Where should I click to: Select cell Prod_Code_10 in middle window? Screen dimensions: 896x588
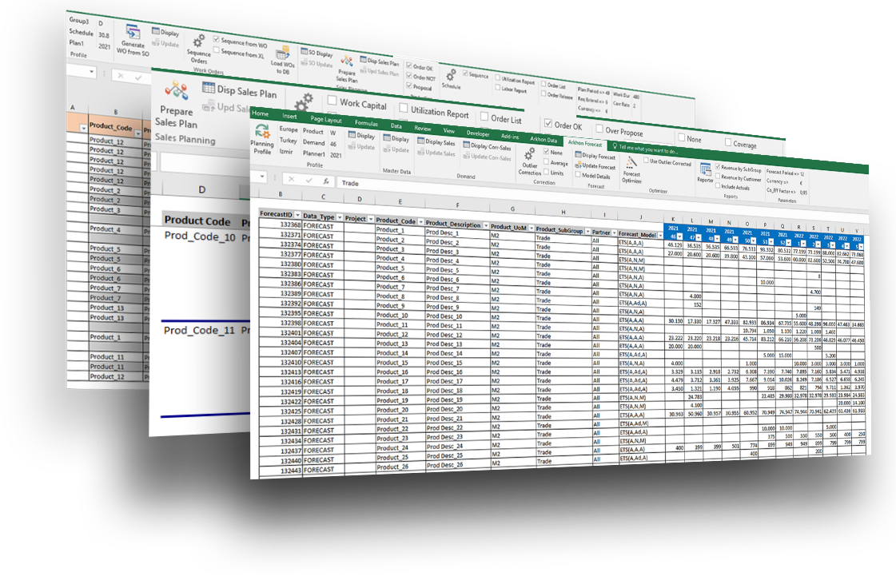point(200,236)
